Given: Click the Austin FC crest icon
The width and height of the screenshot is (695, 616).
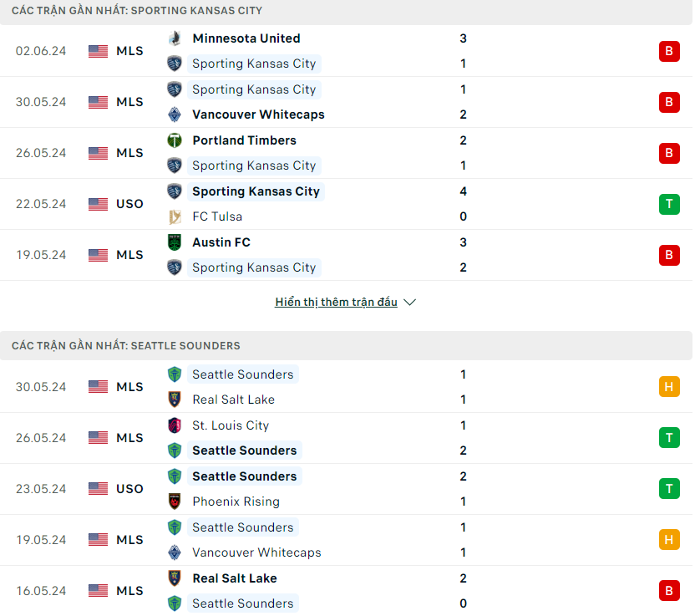Looking at the screenshot, I should tap(175, 242).
